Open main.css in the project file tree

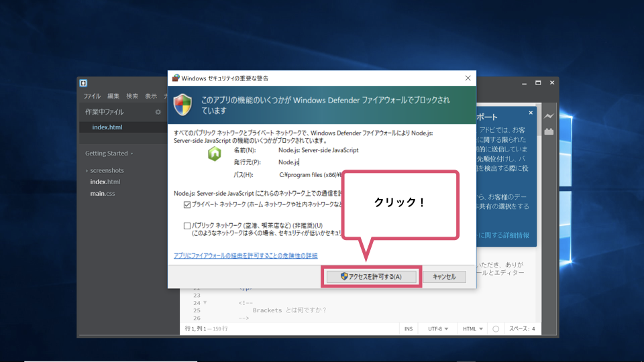[x=103, y=194]
